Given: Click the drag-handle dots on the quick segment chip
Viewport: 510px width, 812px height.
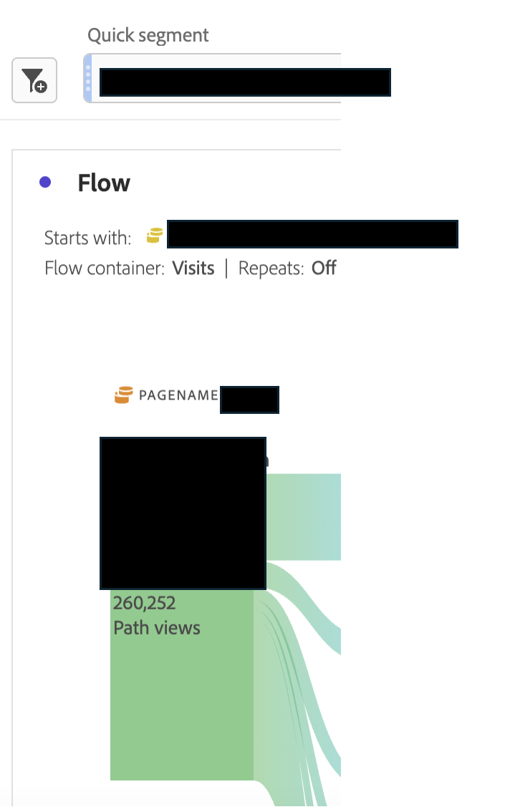Looking at the screenshot, I should [x=90, y=77].
